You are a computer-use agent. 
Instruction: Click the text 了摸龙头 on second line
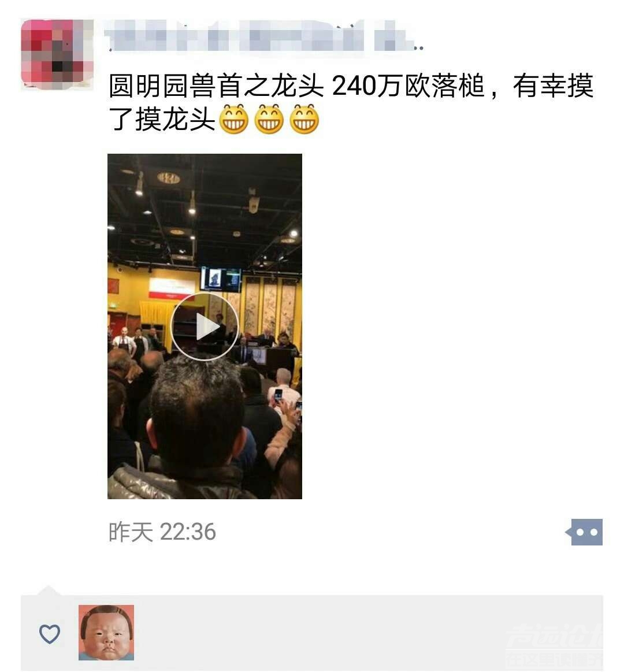162,119
